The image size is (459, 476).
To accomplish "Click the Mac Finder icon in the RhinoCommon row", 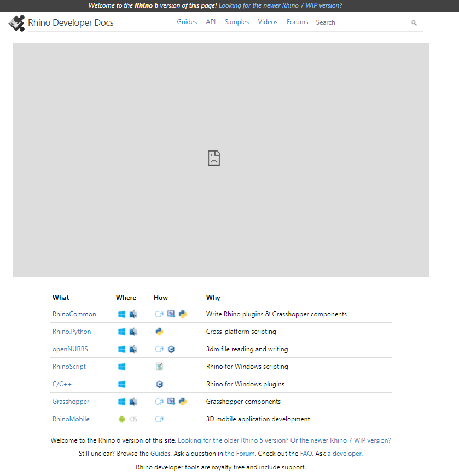I will (133, 314).
